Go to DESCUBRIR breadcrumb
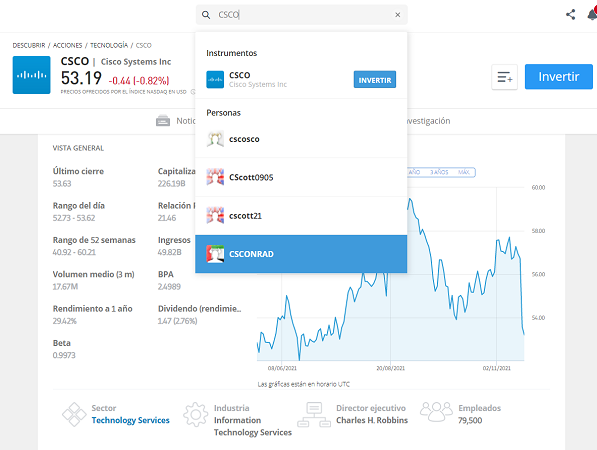The width and height of the screenshot is (597, 450). point(29,45)
